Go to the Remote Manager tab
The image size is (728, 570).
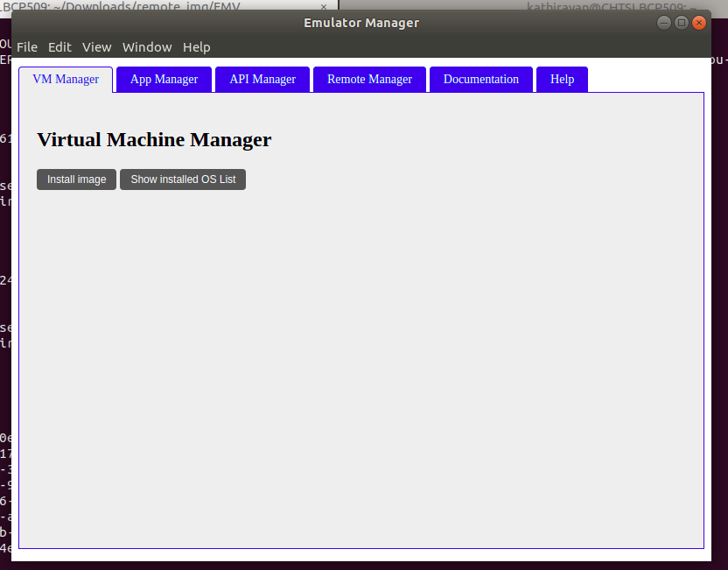coord(369,80)
